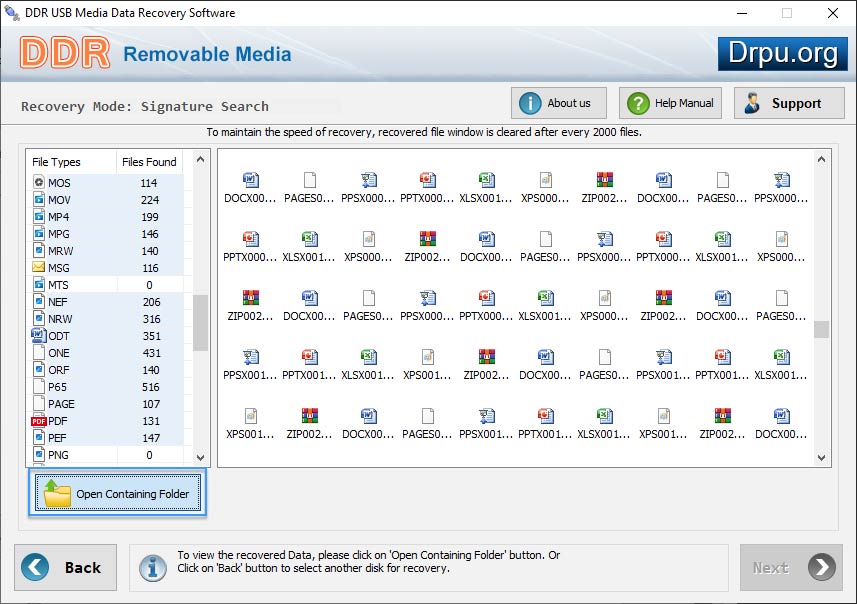Click the Recovery Mode: Signature Search label
This screenshot has width=857, height=604.
click(145, 106)
